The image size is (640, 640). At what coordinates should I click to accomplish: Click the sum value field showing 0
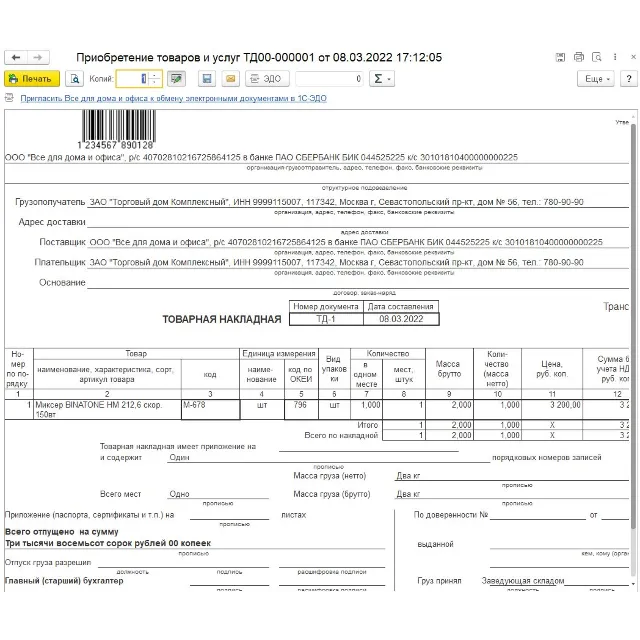(329, 79)
